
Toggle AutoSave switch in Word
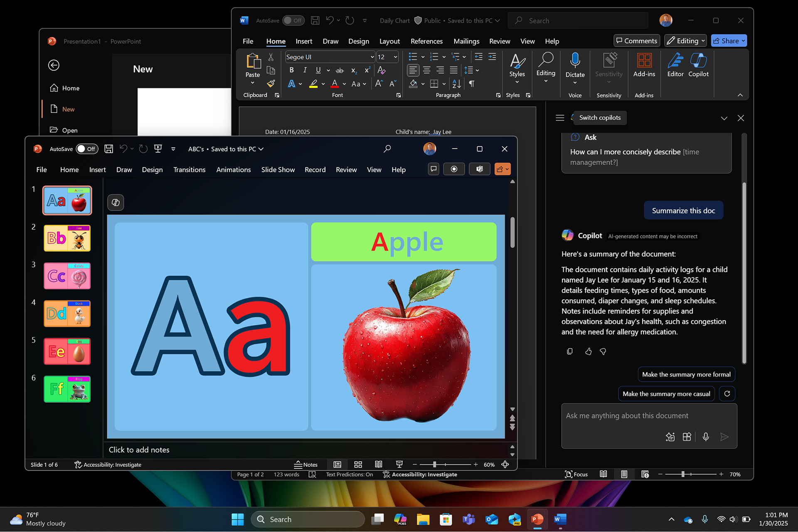pos(293,21)
